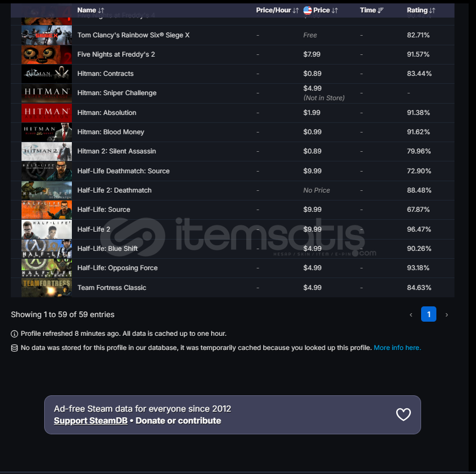
Task: Open Half-Life: Opposing Force thumbnail
Action: (x=47, y=268)
